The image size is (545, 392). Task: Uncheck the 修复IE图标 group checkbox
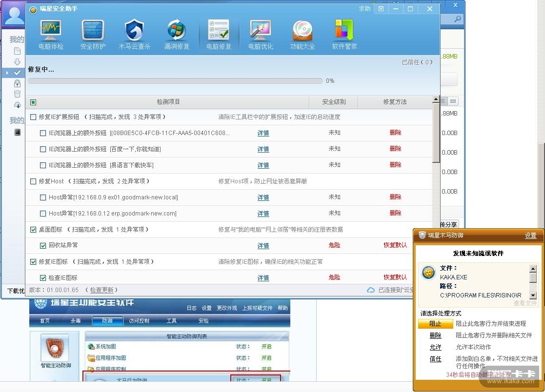[33, 262]
